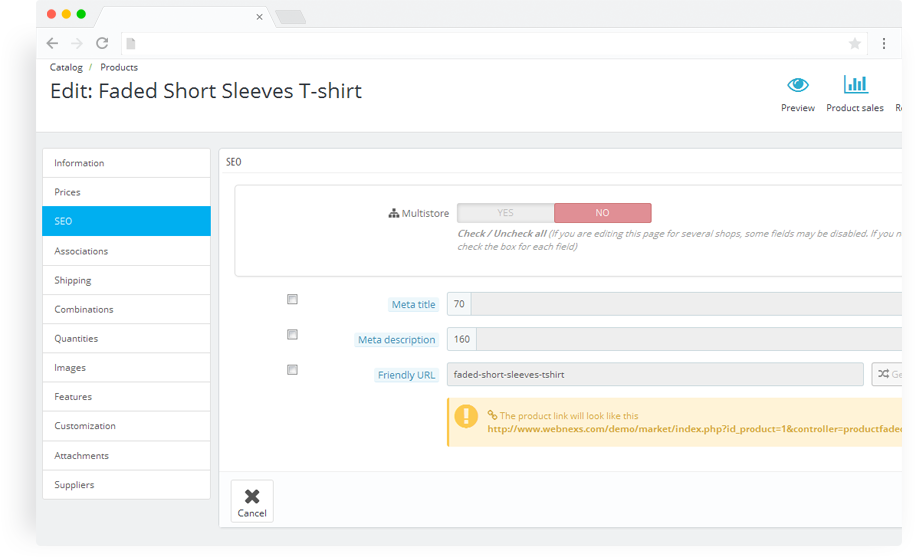Screen dimensions: 915x559
Task: Open the Prices tab
Action: click(x=126, y=192)
